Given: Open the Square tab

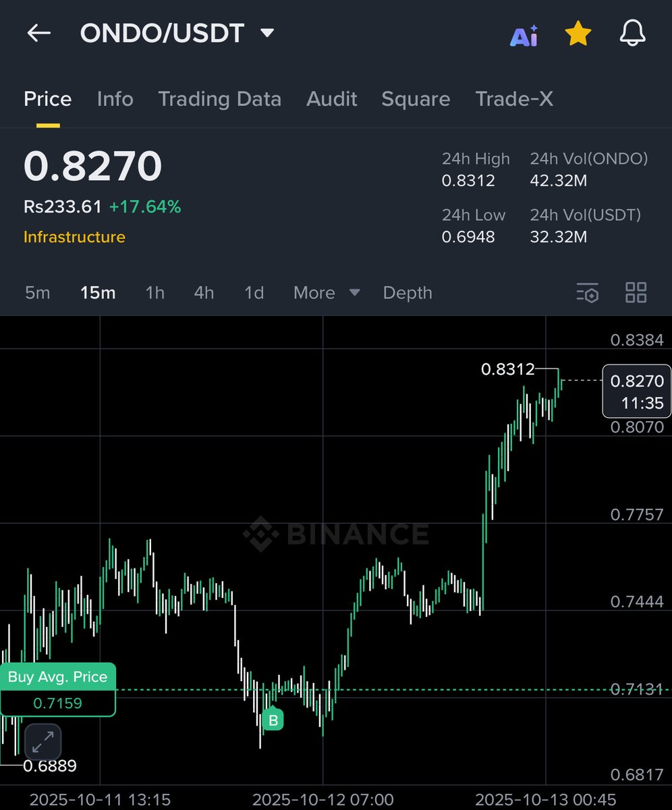Looking at the screenshot, I should (x=416, y=99).
